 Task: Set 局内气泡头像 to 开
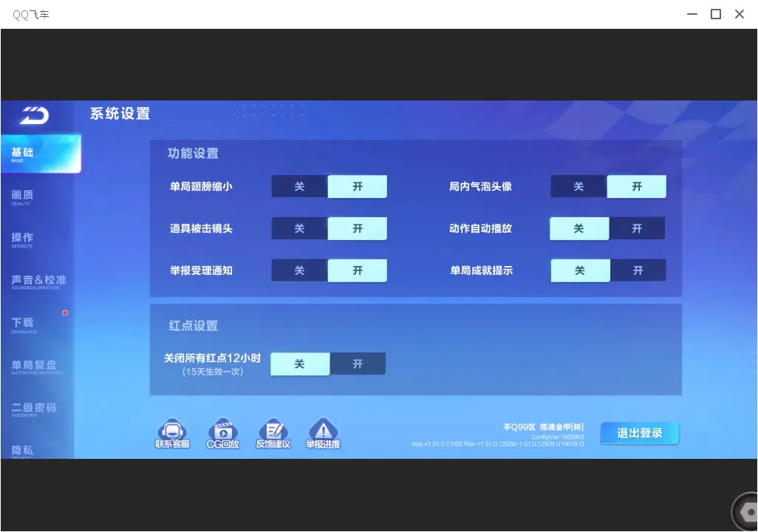[637, 187]
